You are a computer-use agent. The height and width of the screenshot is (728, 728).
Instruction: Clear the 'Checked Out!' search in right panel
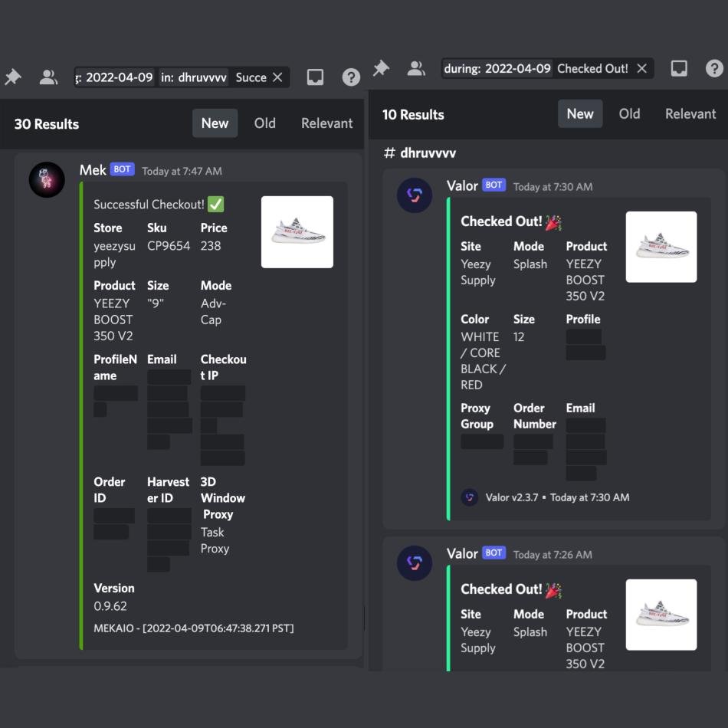coord(641,69)
